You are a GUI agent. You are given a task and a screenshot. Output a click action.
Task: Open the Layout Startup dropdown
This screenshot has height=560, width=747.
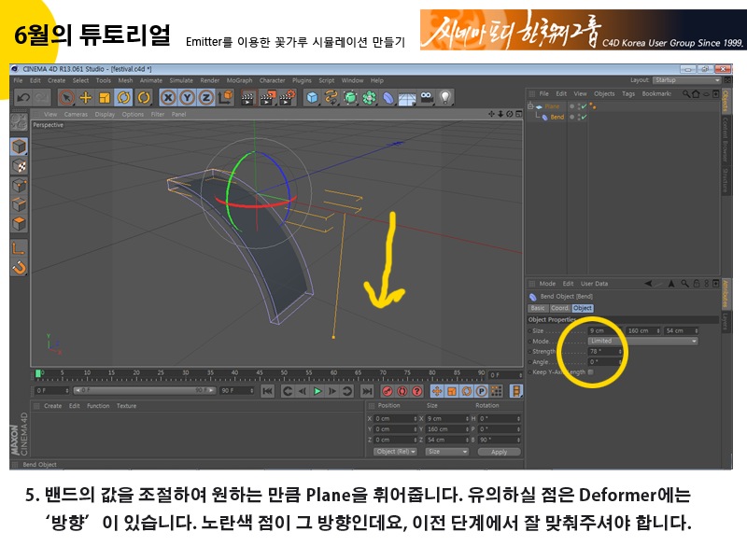pos(686,80)
